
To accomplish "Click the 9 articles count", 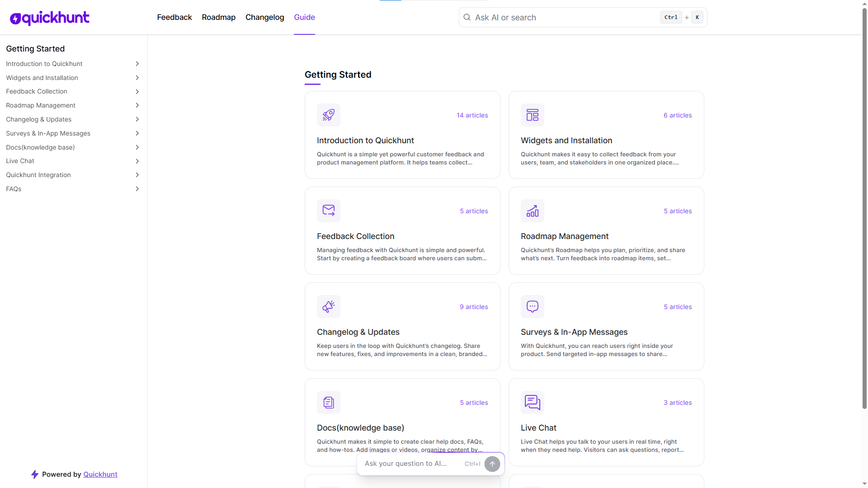I will point(474,307).
